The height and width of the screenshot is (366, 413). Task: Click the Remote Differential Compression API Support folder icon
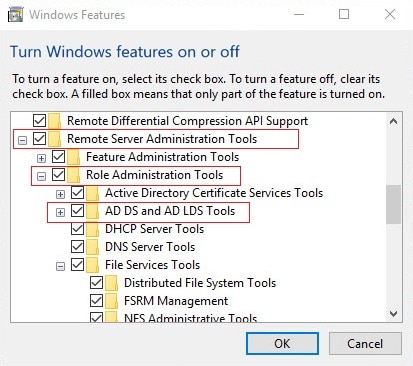pyautogui.click(x=54, y=121)
